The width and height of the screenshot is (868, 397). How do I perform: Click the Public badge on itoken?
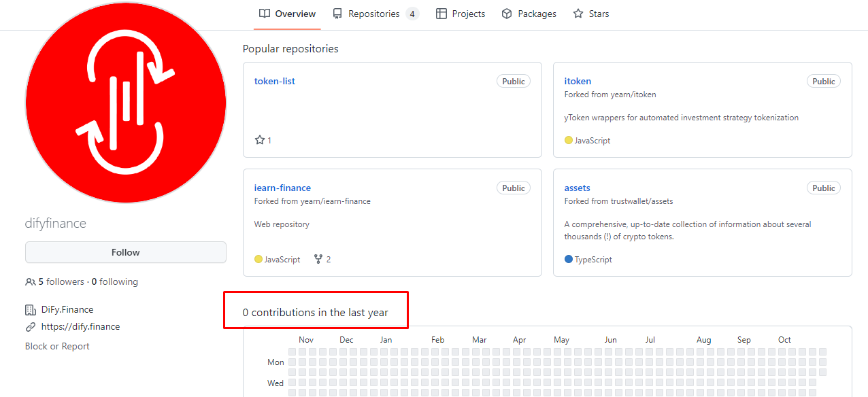coord(824,81)
